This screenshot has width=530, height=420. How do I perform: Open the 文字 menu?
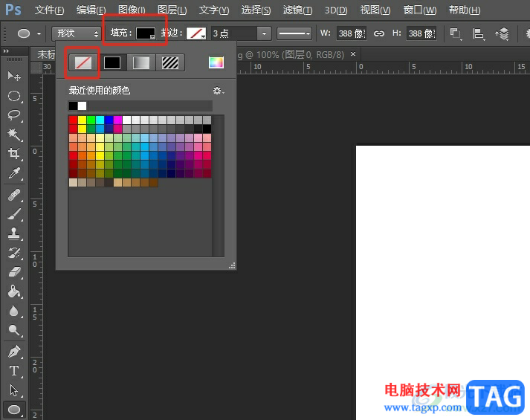coord(214,10)
